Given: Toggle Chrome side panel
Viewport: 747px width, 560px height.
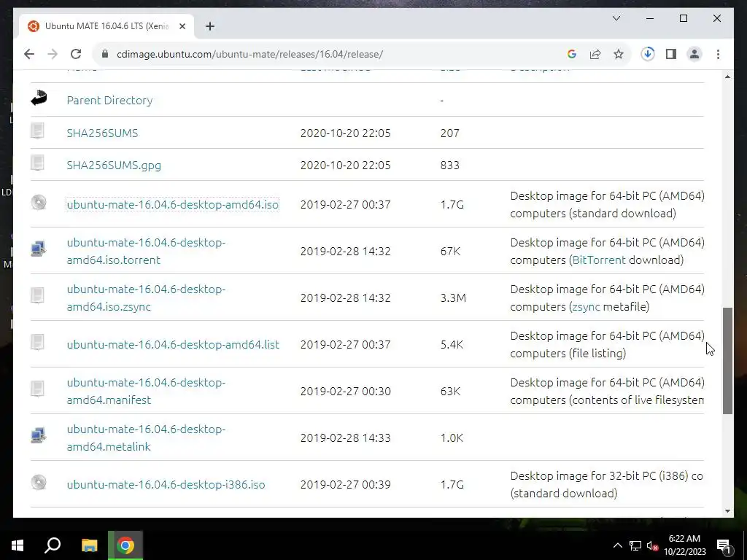Looking at the screenshot, I should coord(671,54).
